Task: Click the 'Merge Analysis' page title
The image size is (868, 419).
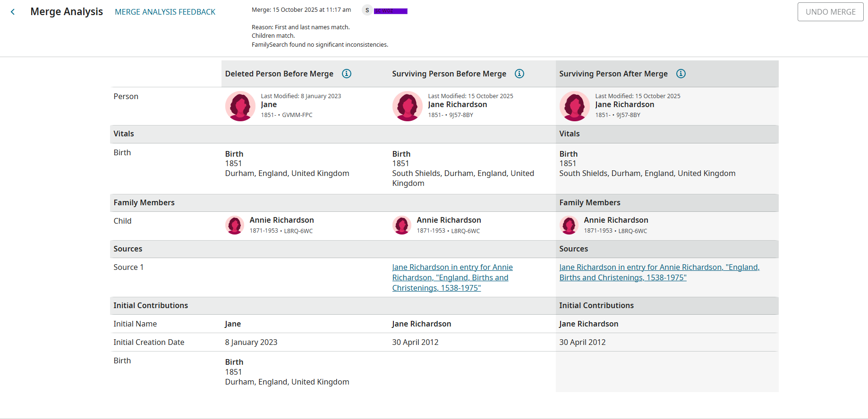Action: pyautogui.click(x=67, y=12)
